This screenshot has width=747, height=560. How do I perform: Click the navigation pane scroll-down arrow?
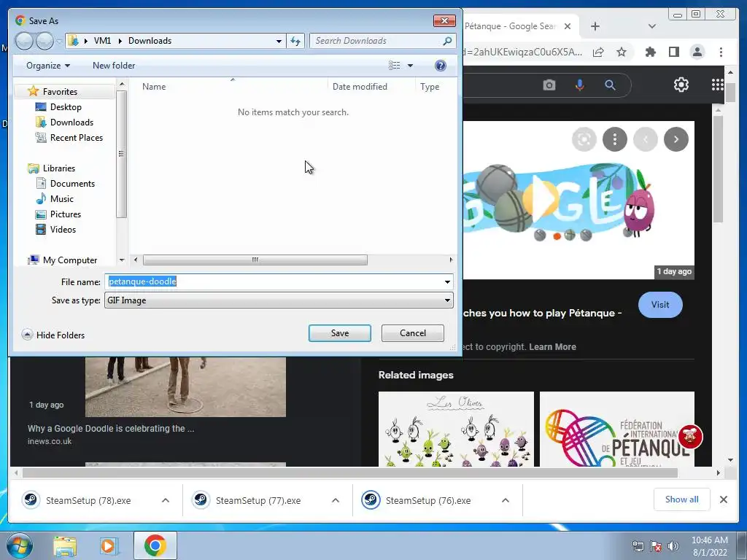pyautogui.click(x=122, y=260)
